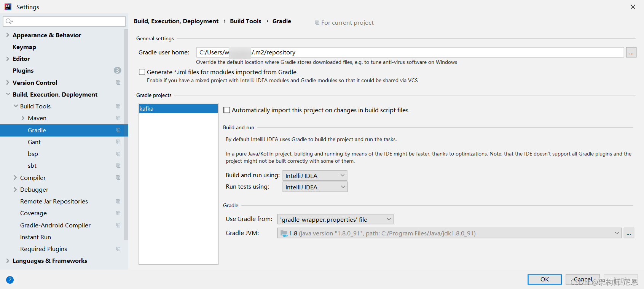Open Gradle-Android Compiler settings
Image resolution: width=644 pixels, height=289 pixels.
56,225
